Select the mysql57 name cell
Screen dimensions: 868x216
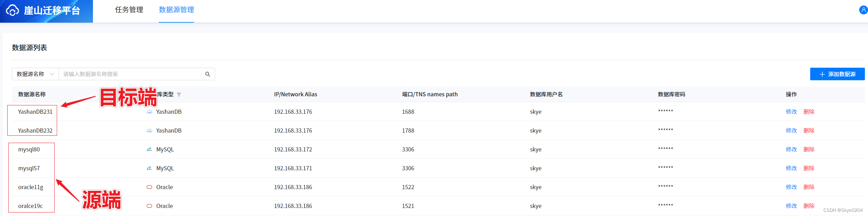29,168
